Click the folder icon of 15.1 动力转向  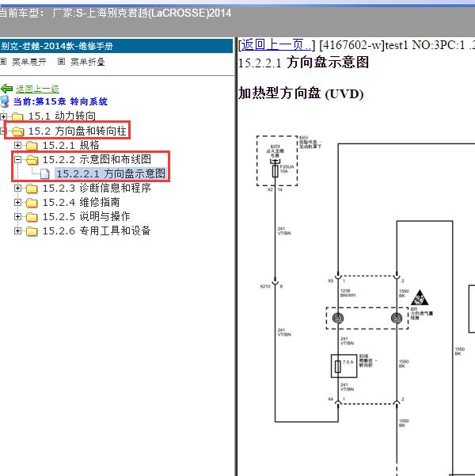click(x=17, y=116)
